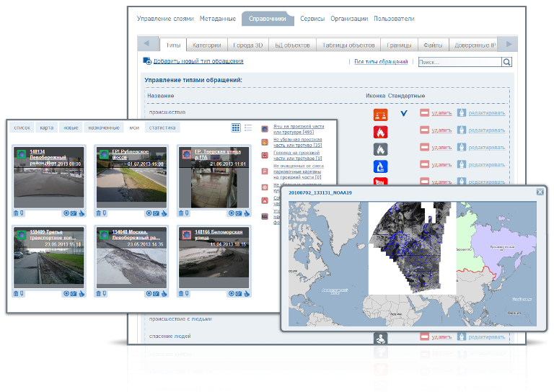Click the red fire type icon

(380, 132)
